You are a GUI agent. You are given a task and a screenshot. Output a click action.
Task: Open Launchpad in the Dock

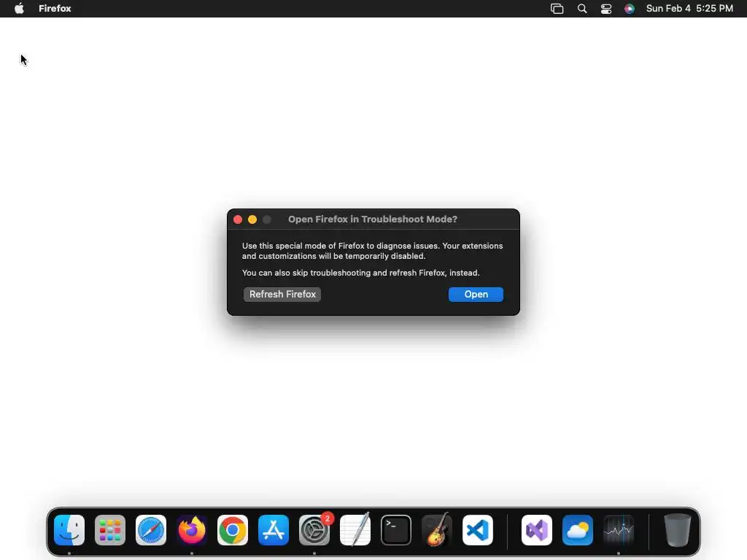(110, 530)
